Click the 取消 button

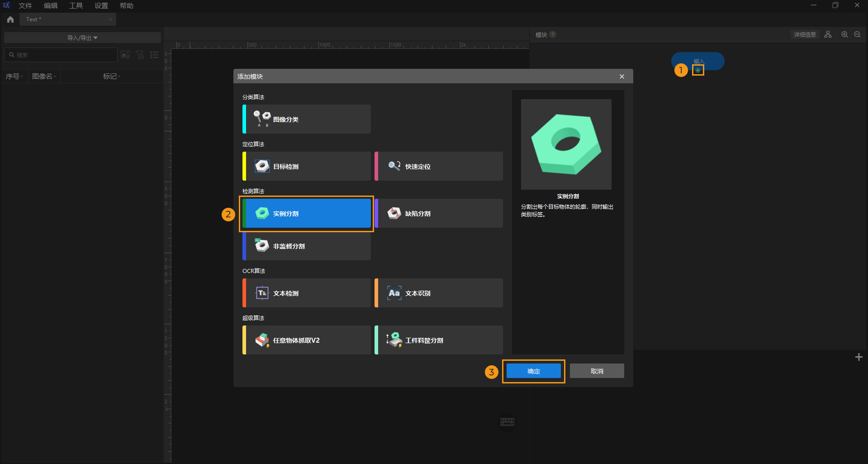(x=597, y=371)
